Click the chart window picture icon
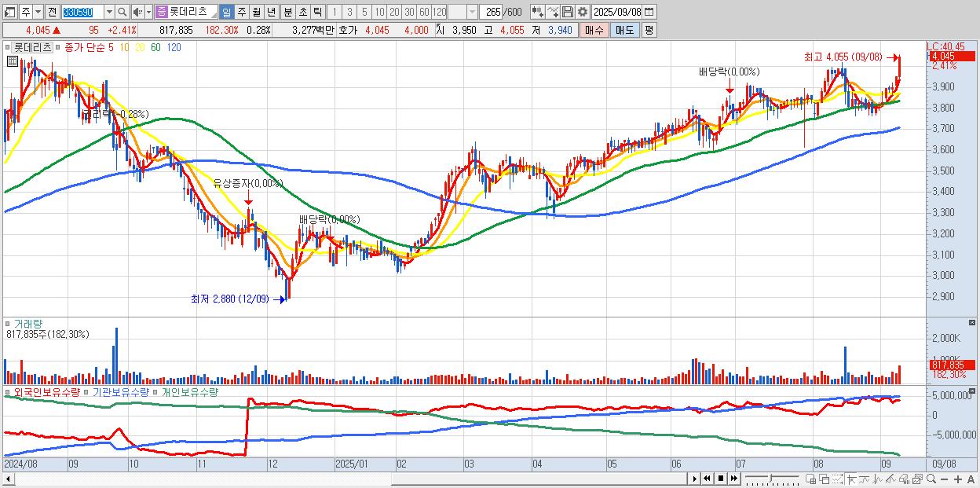Viewport: 980px width, 488px height. (x=917, y=479)
